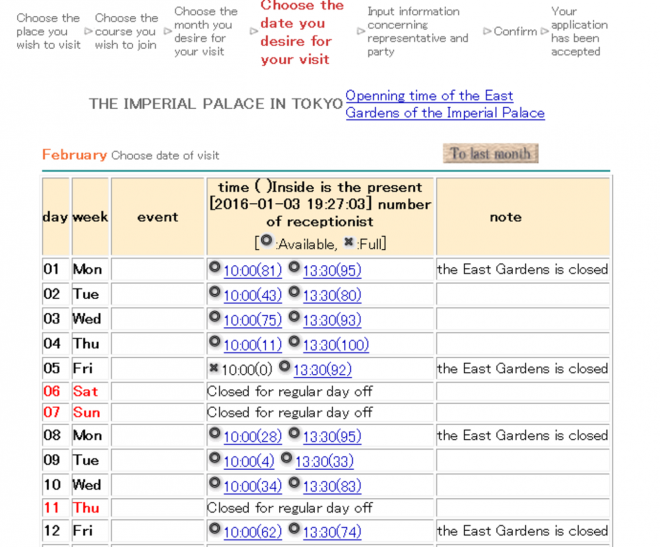Click available icon beside 13:30(74)

click(x=294, y=528)
